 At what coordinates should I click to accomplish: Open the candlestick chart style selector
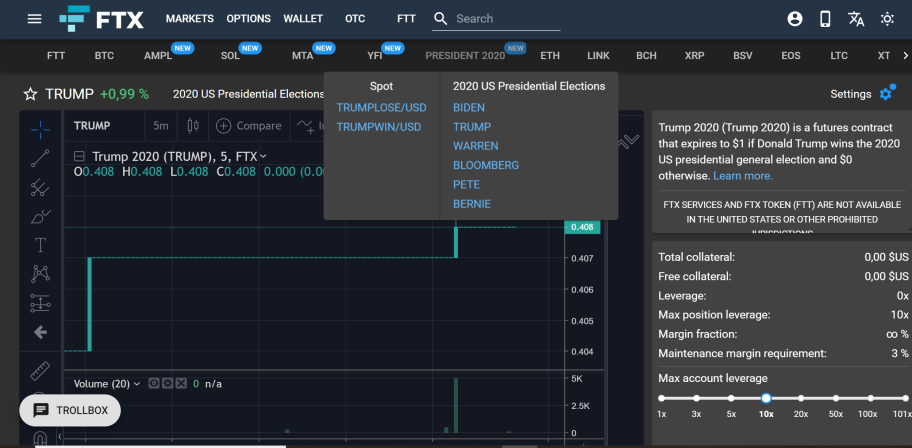click(193, 125)
